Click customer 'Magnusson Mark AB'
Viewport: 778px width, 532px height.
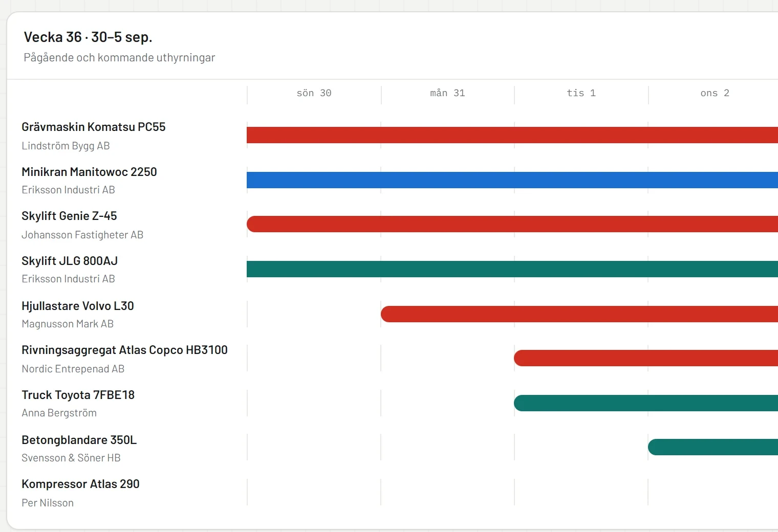click(68, 324)
